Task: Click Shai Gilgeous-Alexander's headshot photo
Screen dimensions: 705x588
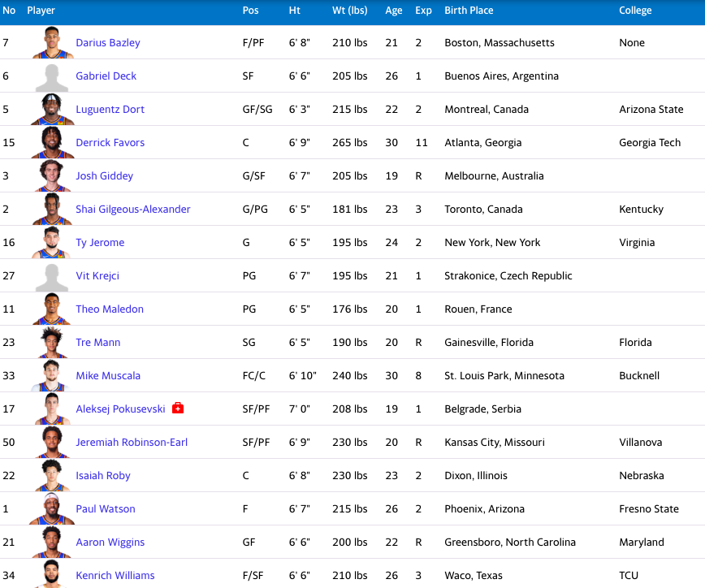Action: tap(52, 209)
